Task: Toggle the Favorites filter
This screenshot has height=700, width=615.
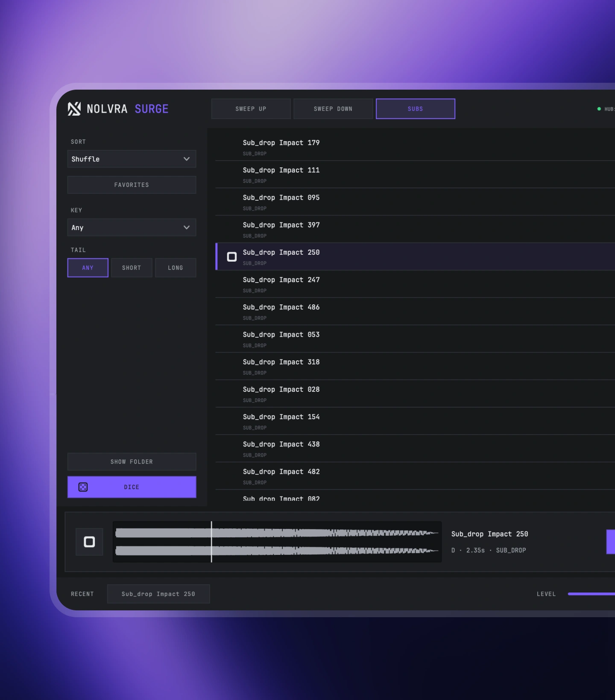Action: point(132,185)
